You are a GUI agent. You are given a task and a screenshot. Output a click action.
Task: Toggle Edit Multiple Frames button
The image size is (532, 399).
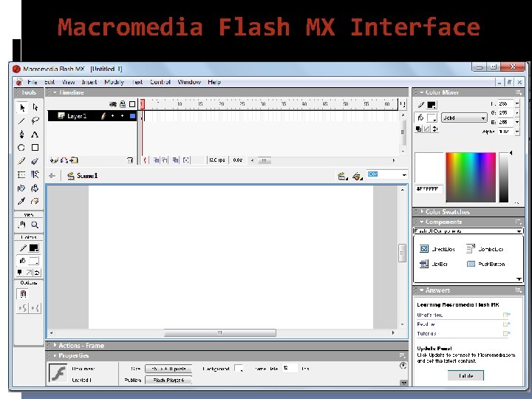[175, 160]
